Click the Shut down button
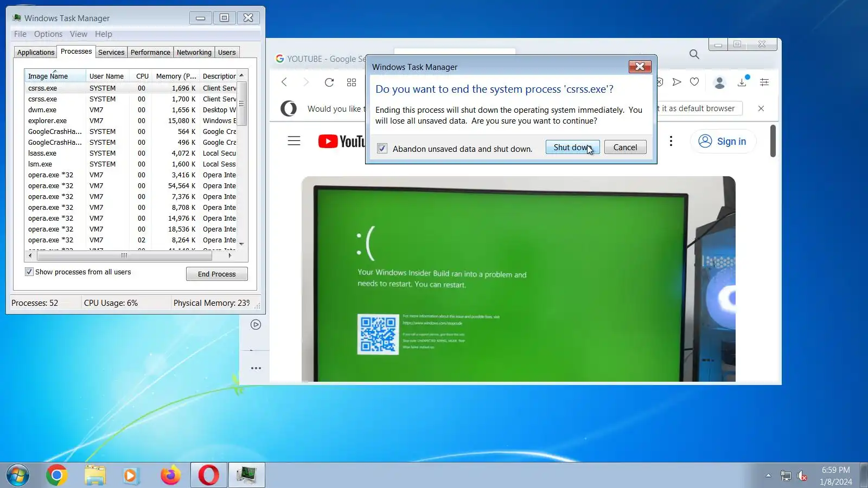Screen dimensions: 868x488 572,147
